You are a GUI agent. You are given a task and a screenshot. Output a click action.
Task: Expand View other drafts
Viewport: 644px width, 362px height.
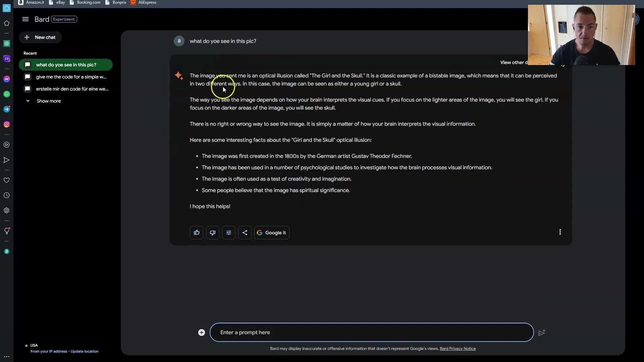[514, 62]
